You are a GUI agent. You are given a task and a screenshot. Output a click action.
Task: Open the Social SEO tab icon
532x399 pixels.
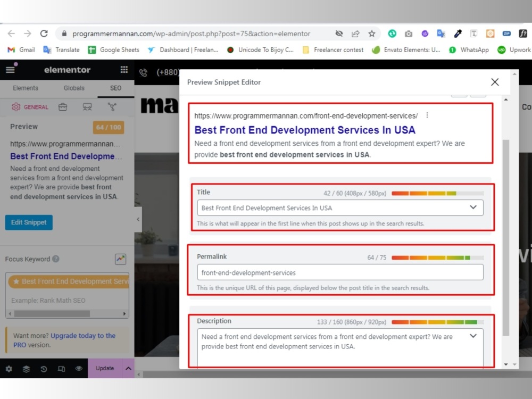(x=112, y=107)
